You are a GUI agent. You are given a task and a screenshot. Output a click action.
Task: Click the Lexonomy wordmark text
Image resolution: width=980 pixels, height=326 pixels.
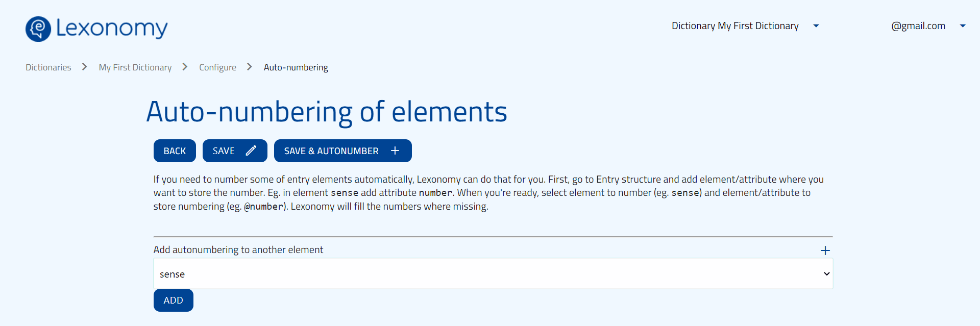pyautogui.click(x=112, y=28)
